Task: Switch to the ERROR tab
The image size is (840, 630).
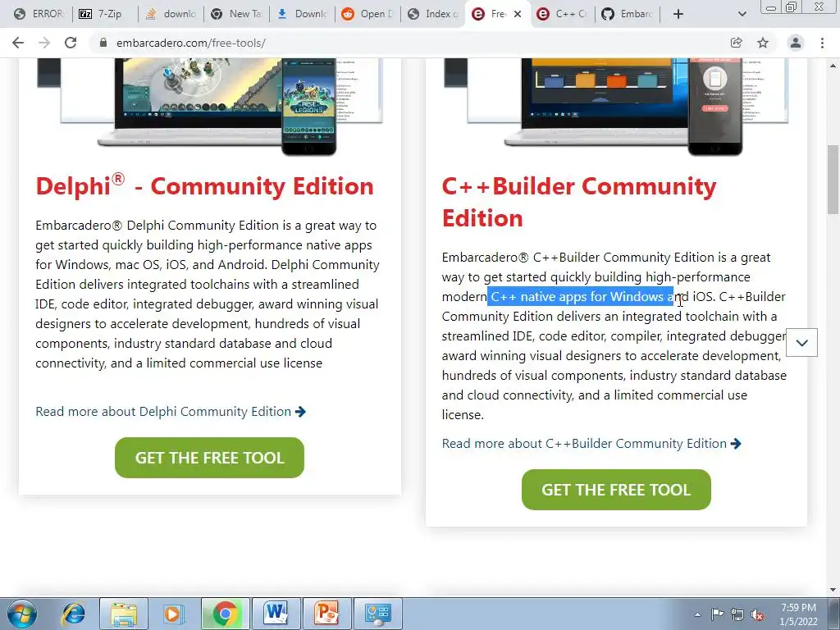Action: [39, 14]
